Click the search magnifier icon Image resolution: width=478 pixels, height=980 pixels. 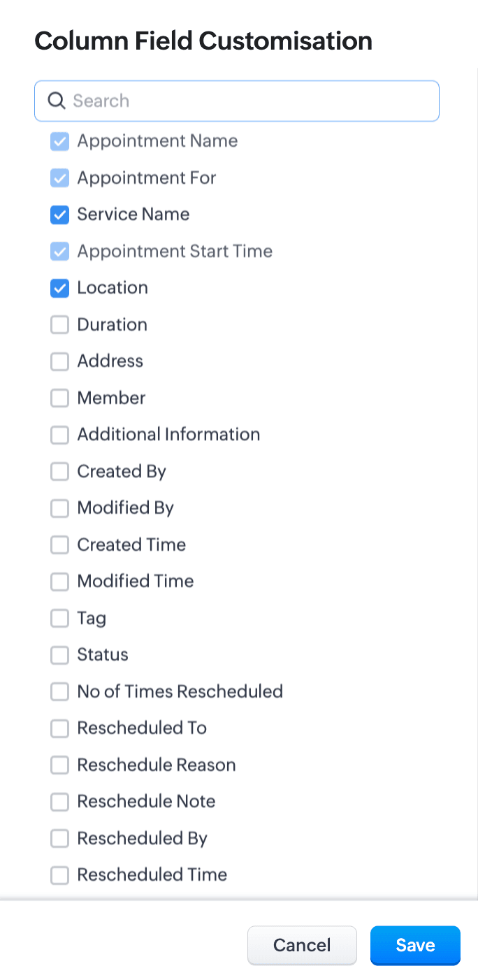[57, 101]
